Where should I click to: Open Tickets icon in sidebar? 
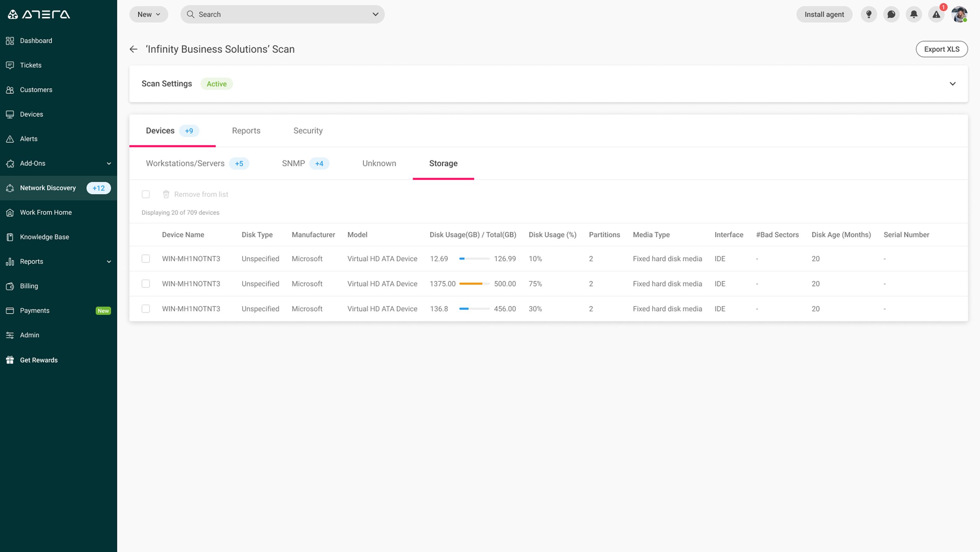coord(10,65)
